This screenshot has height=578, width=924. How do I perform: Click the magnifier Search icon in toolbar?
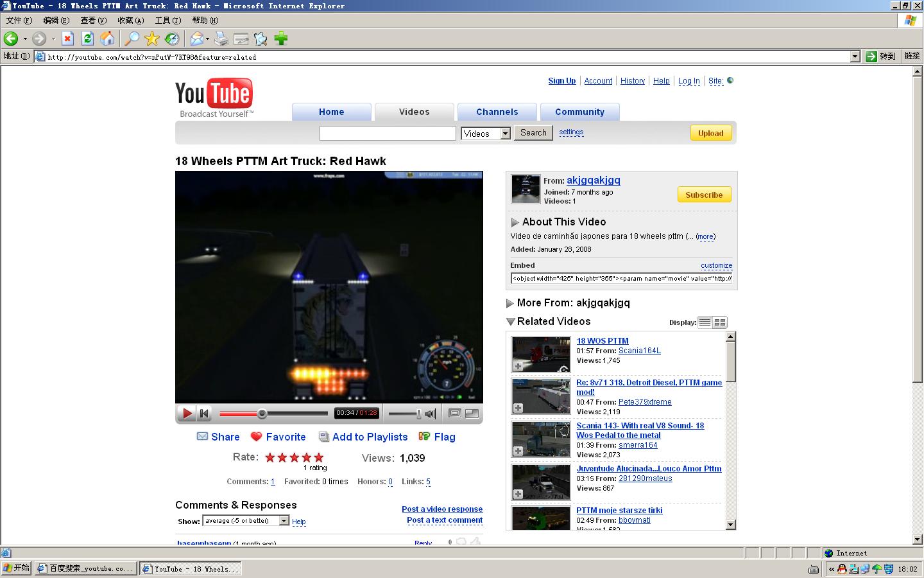pos(132,39)
